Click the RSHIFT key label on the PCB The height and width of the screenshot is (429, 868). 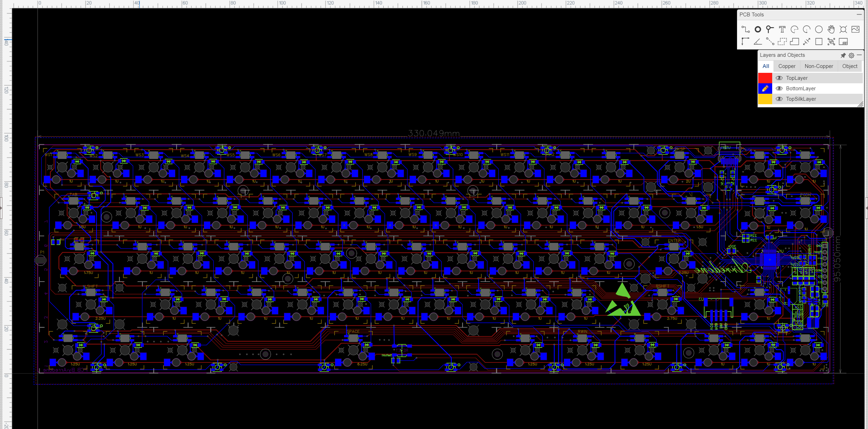[x=662, y=286]
